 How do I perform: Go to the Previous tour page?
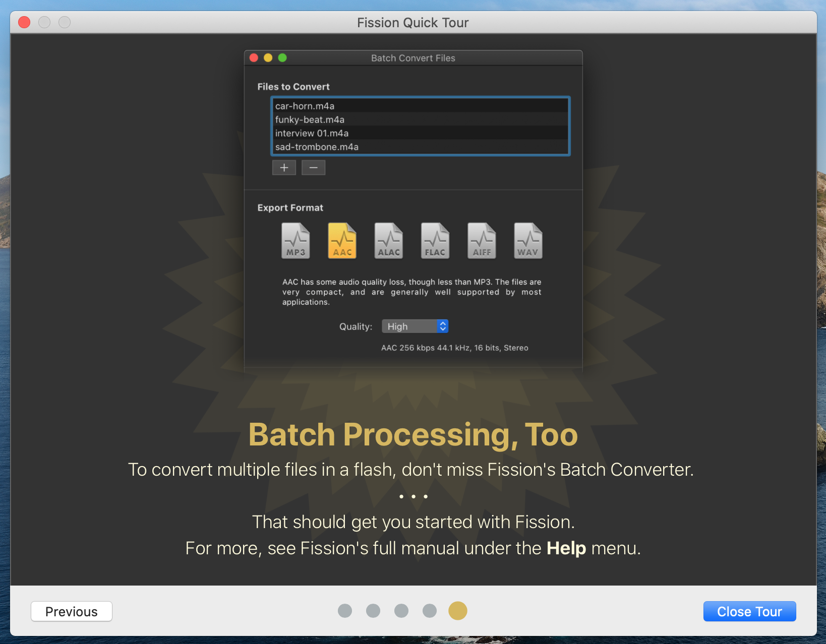click(x=72, y=611)
